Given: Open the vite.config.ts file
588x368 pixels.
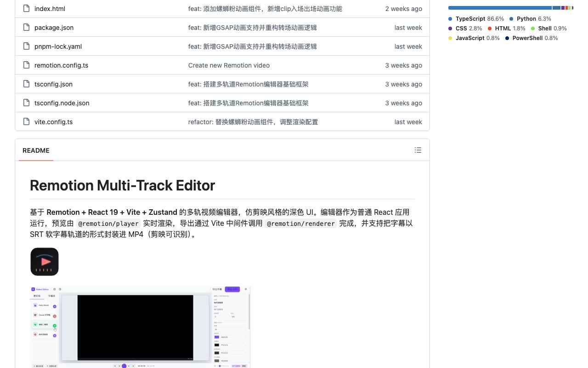Looking at the screenshot, I should tap(53, 122).
